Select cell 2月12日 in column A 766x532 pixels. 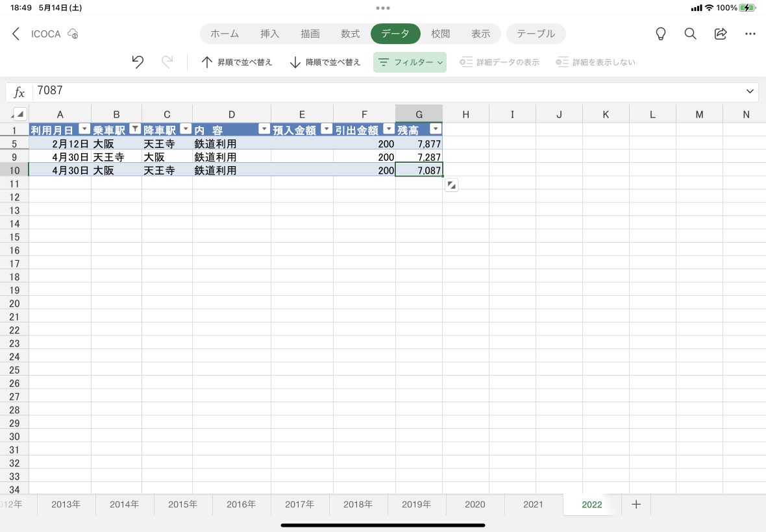60,143
